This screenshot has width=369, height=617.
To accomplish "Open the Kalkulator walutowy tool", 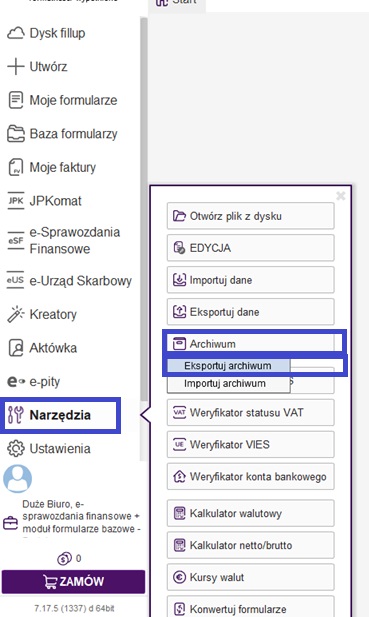I will point(250,513).
